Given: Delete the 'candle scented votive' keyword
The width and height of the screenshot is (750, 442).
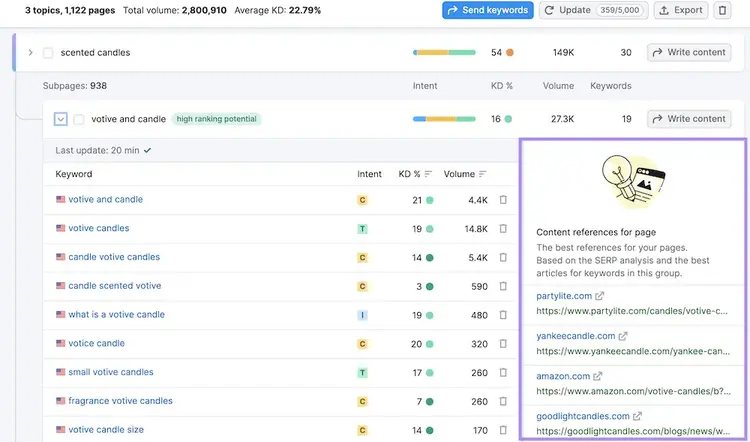Looking at the screenshot, I should 503,286.
